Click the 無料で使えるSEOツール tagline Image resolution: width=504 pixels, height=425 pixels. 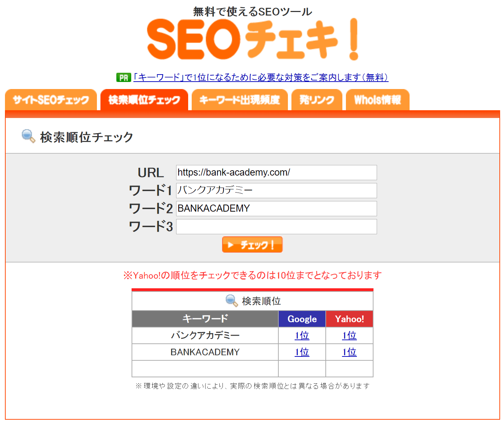253,12
